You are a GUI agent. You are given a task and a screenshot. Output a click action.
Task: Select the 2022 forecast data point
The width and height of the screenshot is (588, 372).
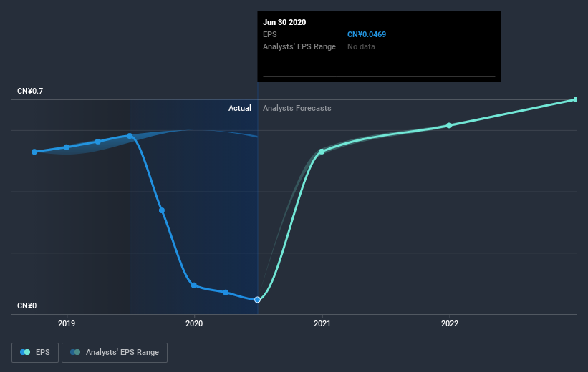(x=449, y=125)
